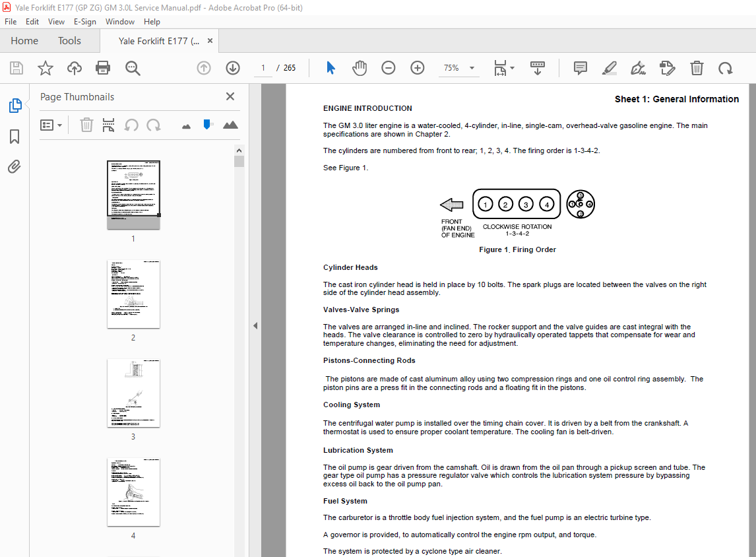Select page 2 thumbnail

[133, 294]
